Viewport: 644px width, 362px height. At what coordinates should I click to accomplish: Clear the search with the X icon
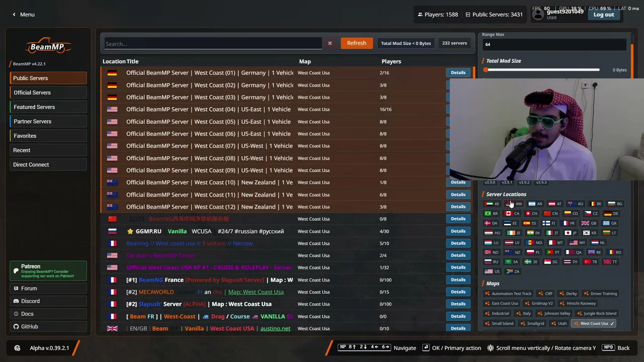[x=330, y=43]
